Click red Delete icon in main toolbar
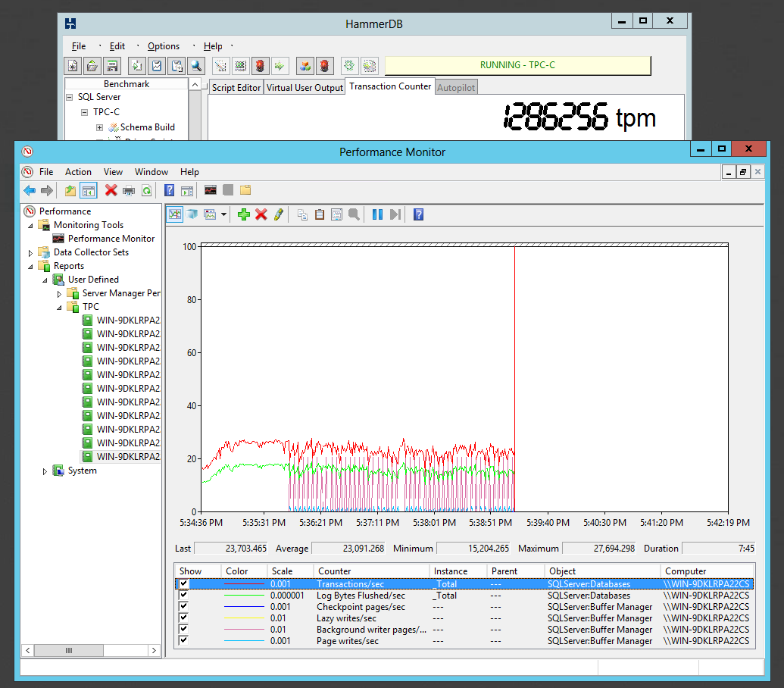The image size is (784, 688). point(111,190)
